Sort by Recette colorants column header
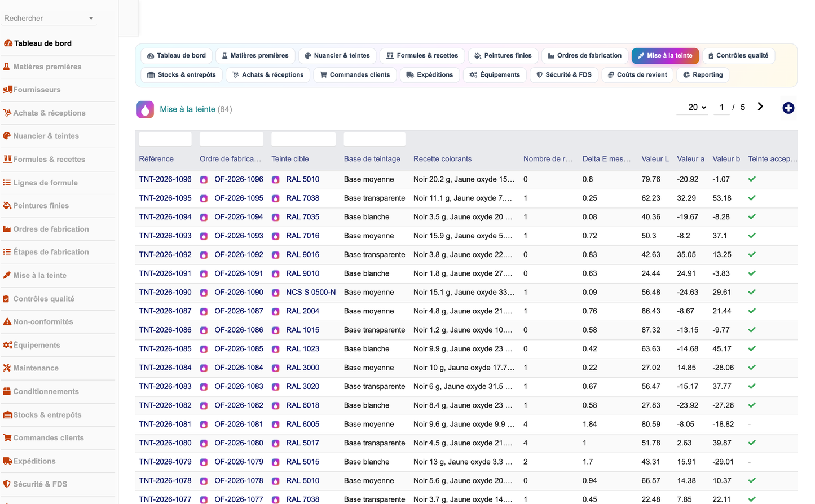Image resolution: width=815 pixels, height=504 pixels. tap(442, 159)
